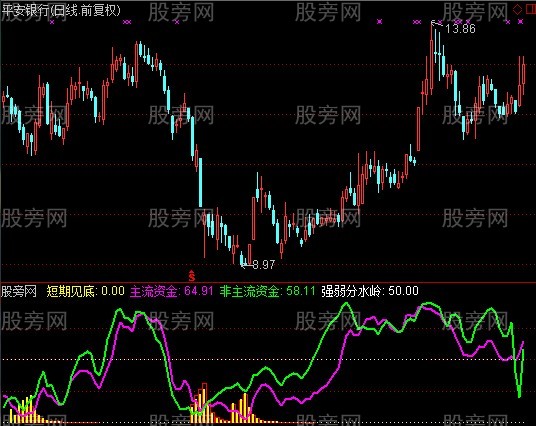Click the red diamond icon at chart corner
Viewport: 536px width, 426px height.
point(517,10)
